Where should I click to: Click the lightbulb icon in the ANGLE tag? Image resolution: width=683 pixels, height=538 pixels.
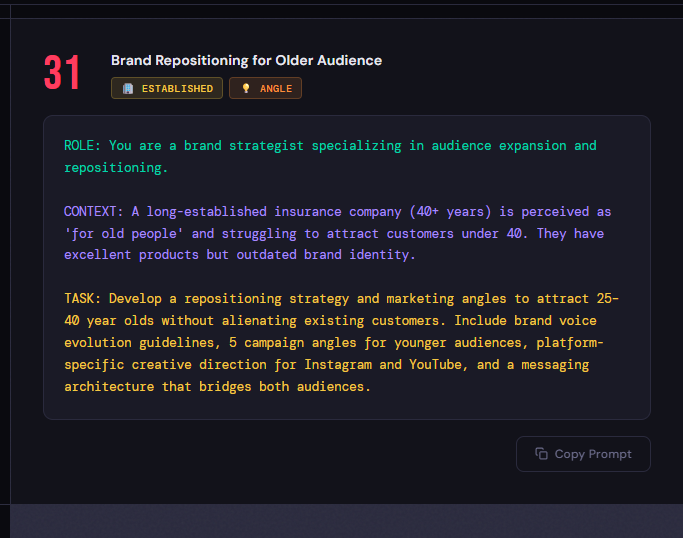246,89
